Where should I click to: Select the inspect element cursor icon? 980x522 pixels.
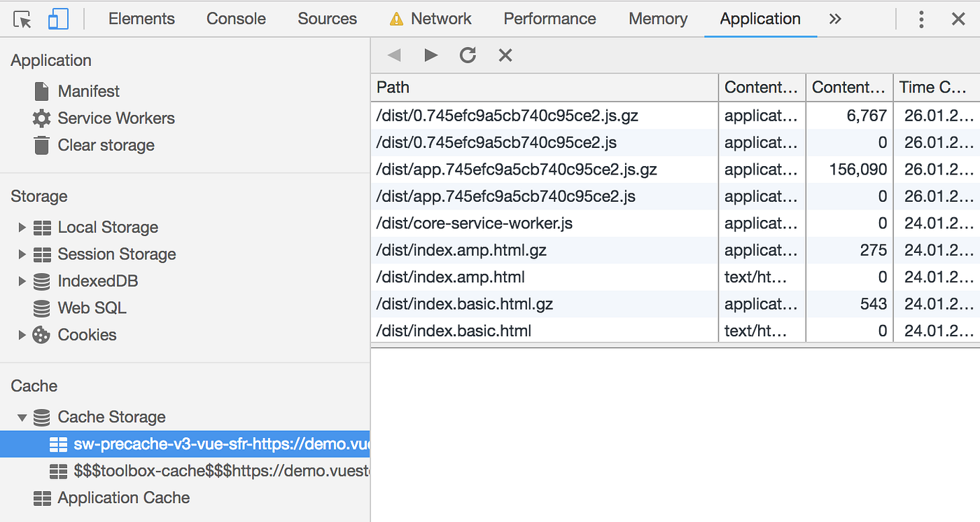click(x=22, y=19)
